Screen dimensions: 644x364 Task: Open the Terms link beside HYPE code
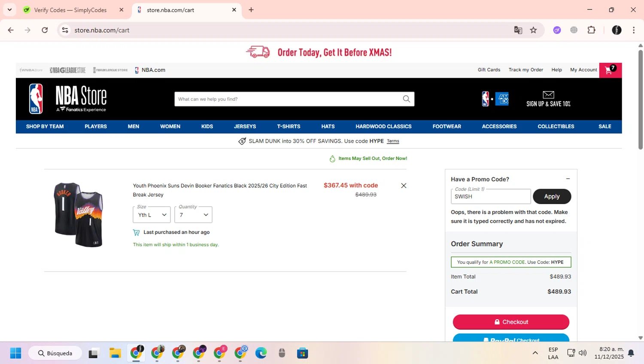[x=393, y=141]
